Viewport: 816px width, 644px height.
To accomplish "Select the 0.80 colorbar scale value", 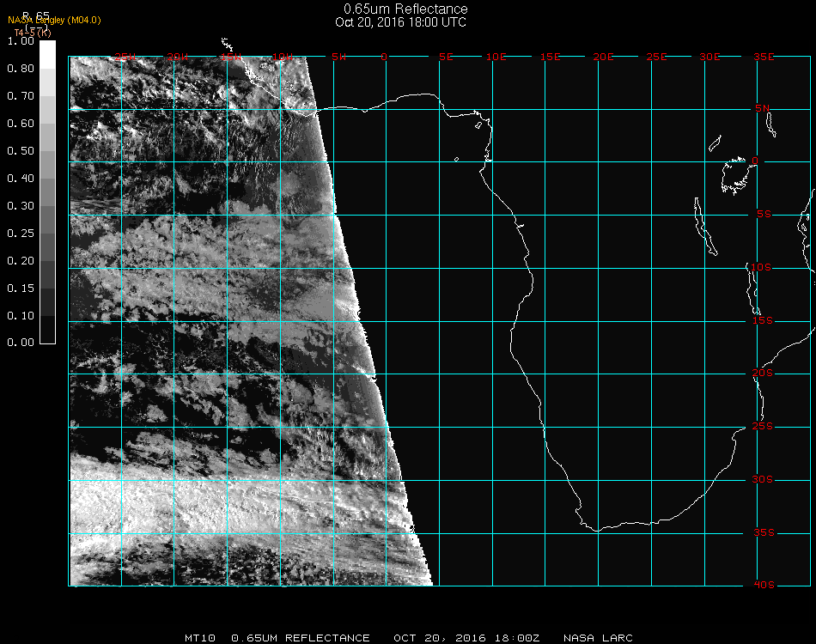I will pyautogui.click(x=21, y=68).
